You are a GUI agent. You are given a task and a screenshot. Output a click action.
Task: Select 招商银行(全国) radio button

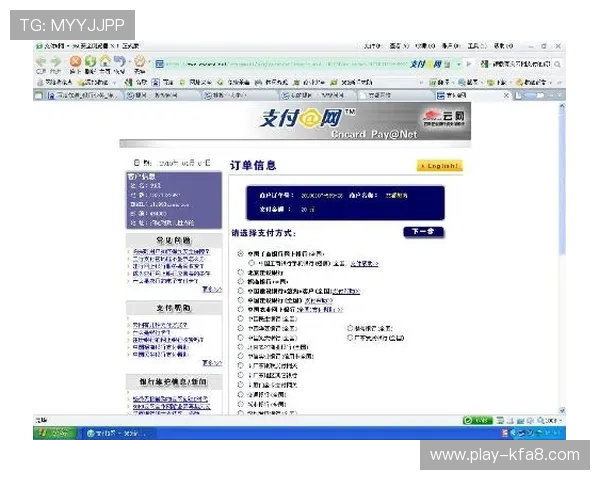pos(240,281)
